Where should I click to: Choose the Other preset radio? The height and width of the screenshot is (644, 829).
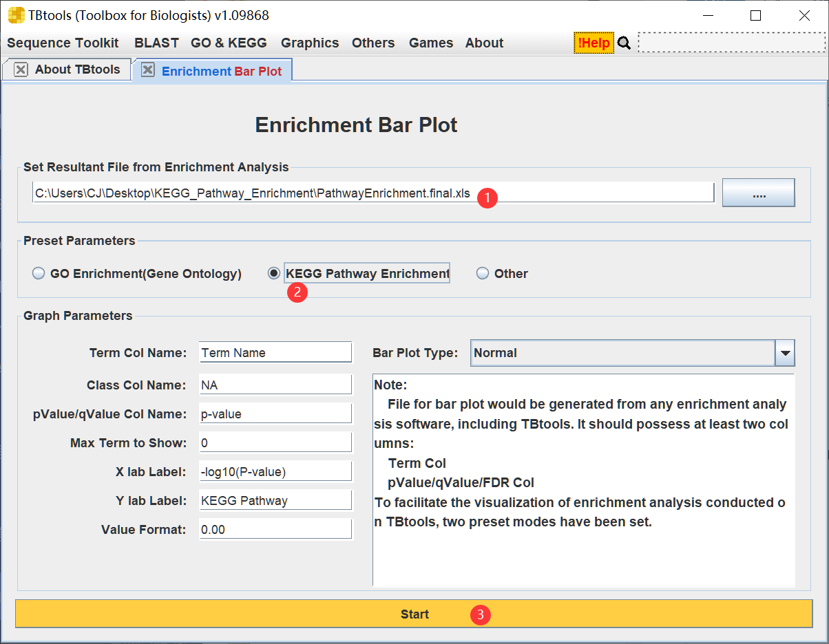(482, 273)
